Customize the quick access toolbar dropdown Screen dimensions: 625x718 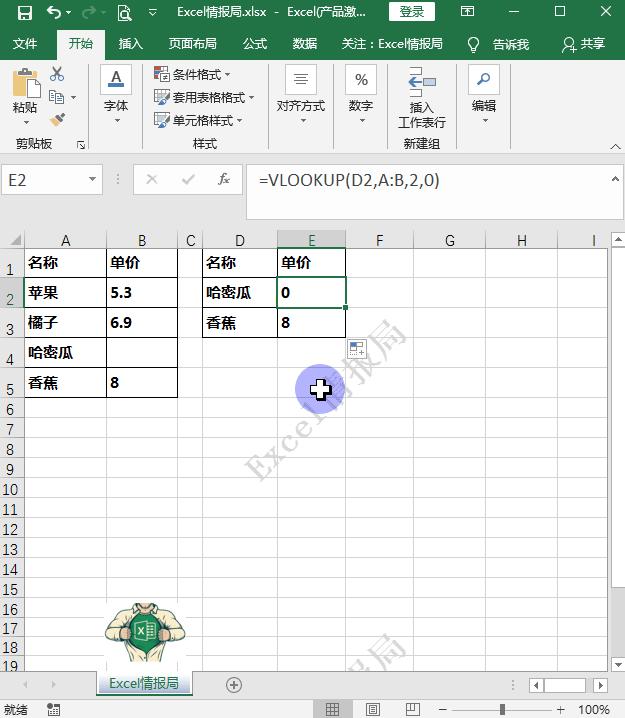153,12
